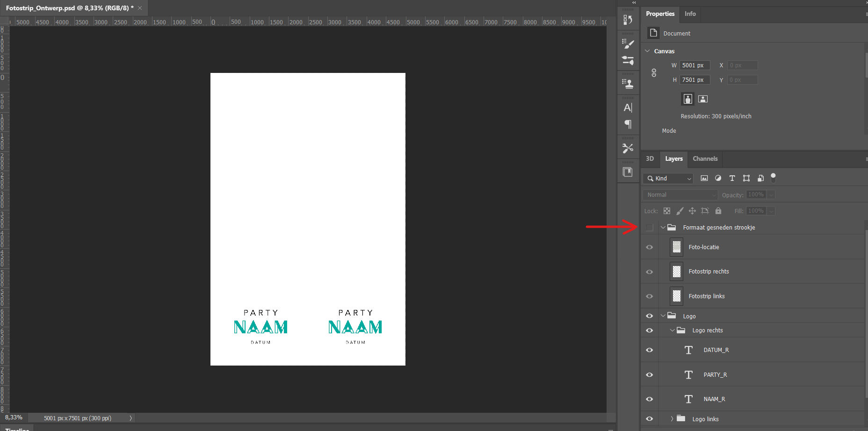Switch to the Info tab
Screen dimensions: 868x431
click(690, 14)
